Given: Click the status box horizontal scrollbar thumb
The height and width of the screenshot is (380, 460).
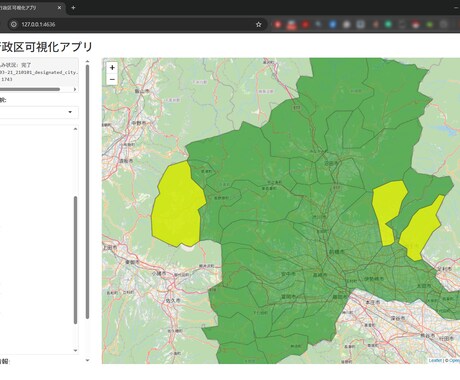Looking at the screenshot, I should pos(30,89).
